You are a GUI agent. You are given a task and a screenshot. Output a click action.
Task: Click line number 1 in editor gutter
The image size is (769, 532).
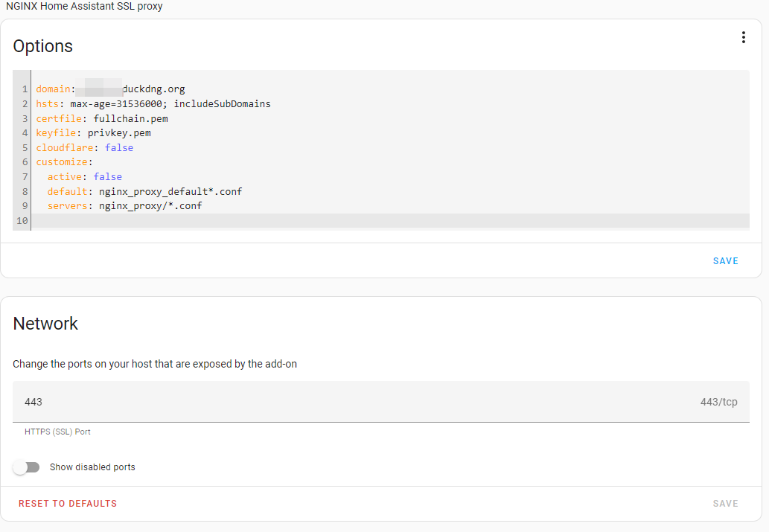click(x=25, y=89)
